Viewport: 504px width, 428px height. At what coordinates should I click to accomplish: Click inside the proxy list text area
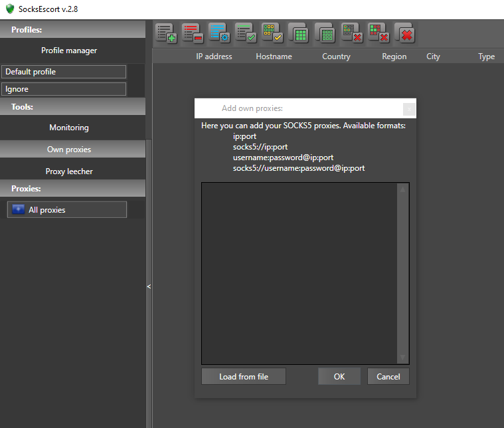click(x=299, y=272)
